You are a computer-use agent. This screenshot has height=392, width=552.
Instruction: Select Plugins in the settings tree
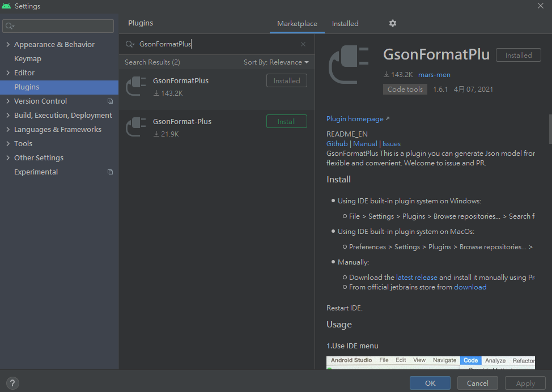(59, 87)
